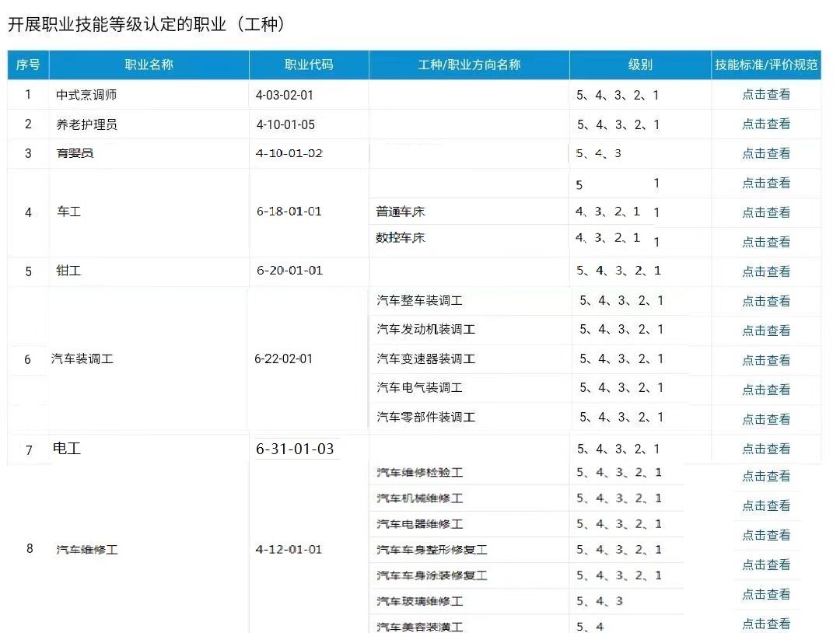The width and height of the screenshot is (840, 633).
Task: Open 点击查看 for 汽车电气装调工
Action: 767,389
